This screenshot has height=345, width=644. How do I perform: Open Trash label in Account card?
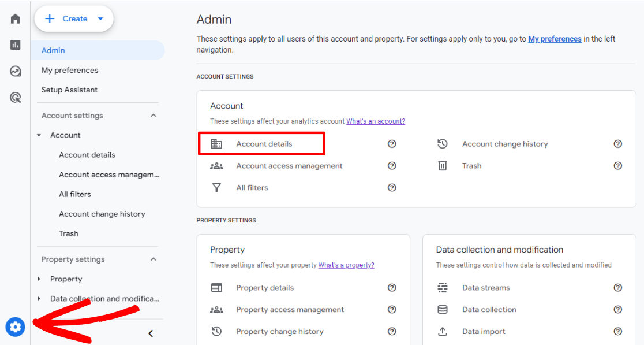pyautogui.click(x=472, y=166)
